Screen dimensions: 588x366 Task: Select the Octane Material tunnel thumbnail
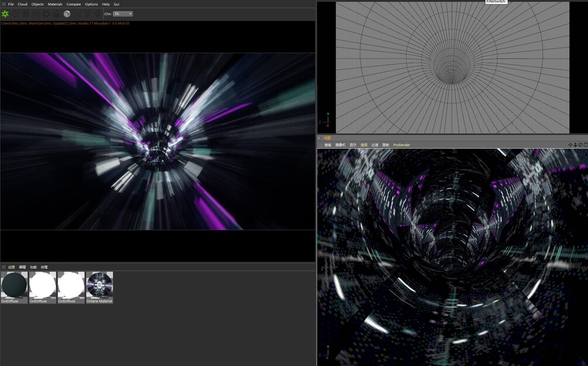click(x=99, y=287)
